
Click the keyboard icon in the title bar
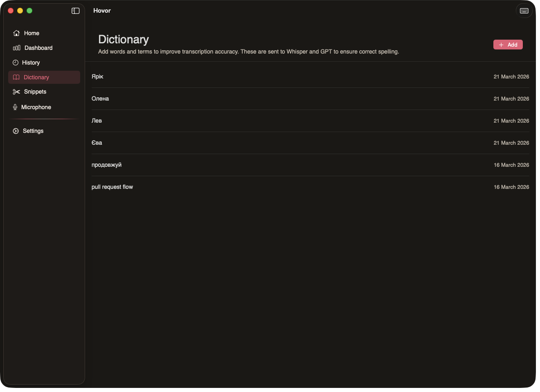[x=524, y=11]
